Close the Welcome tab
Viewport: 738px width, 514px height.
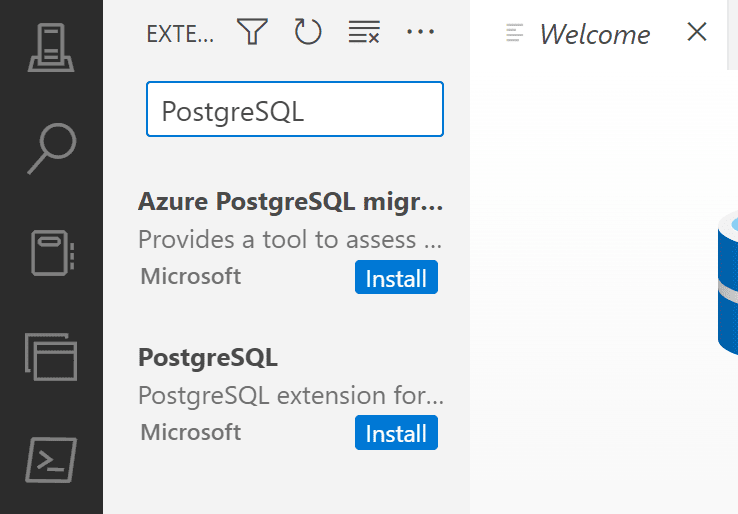pyautogui.click(x=697, y=32)
